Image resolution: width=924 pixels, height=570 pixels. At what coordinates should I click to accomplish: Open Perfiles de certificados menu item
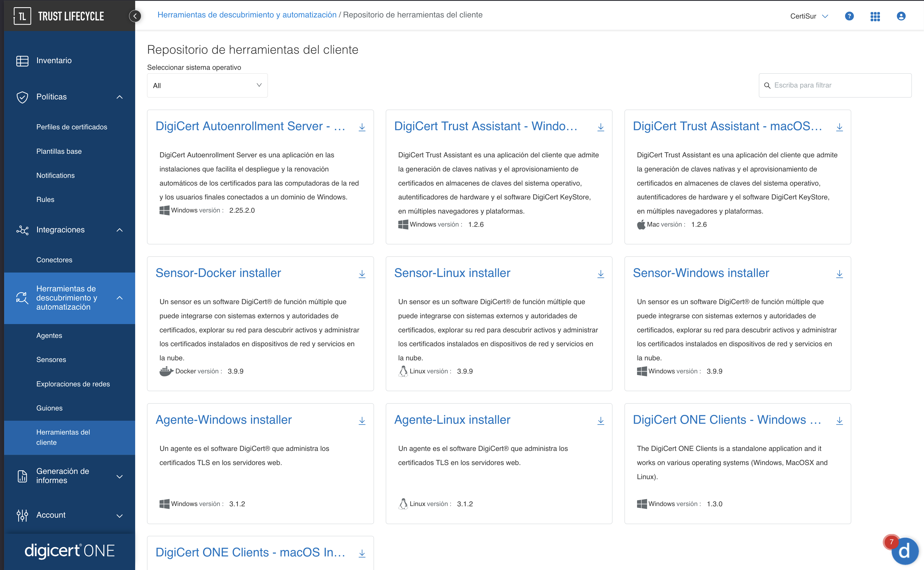coord(72,127)
